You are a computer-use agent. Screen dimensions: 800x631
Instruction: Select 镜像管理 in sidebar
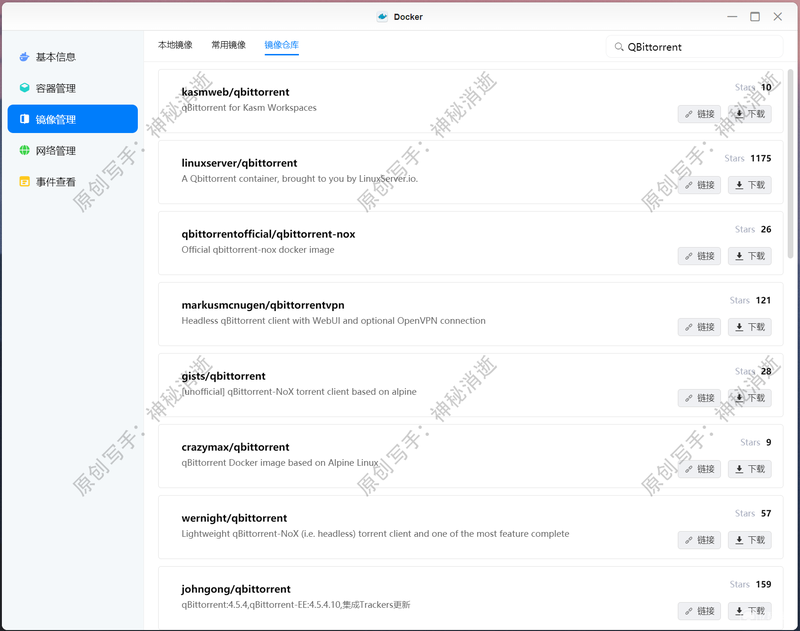coord(72,119)
